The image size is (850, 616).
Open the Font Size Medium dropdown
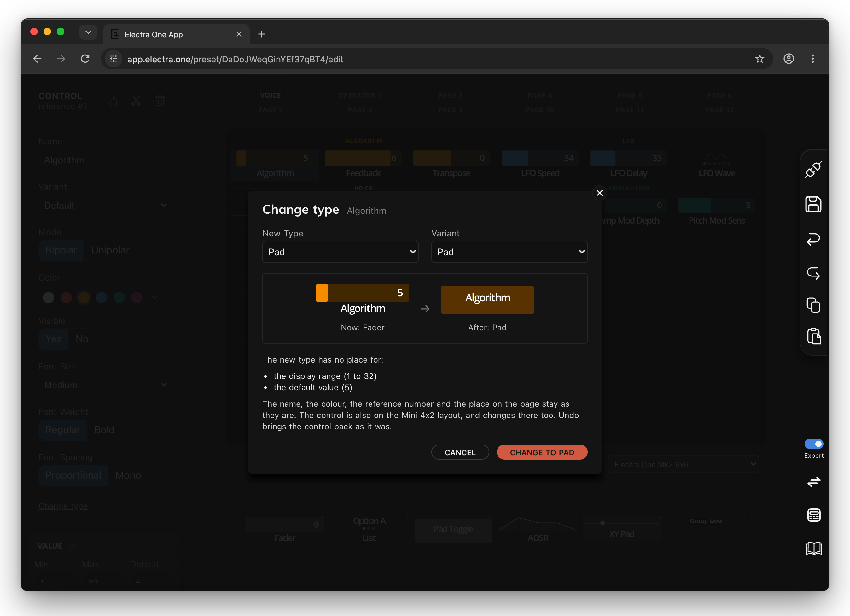point(104,385)
